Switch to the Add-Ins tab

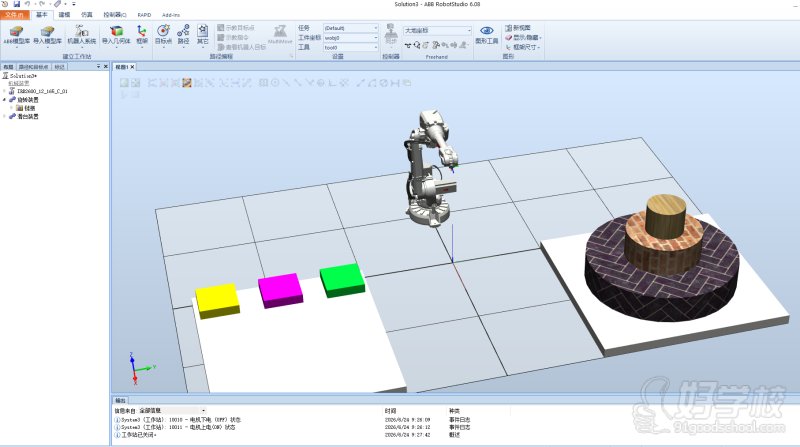[x=171, y=15]
